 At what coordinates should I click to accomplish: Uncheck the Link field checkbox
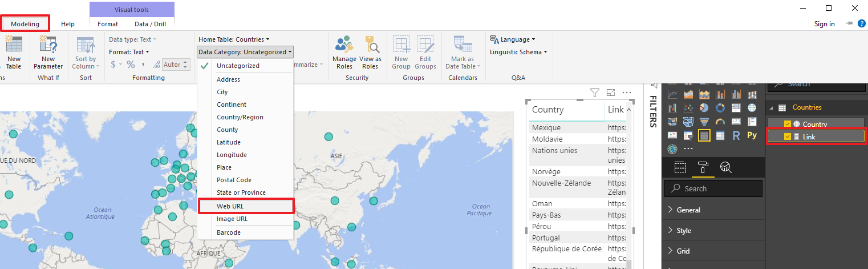pyautogui.click(x=788, y=136)
